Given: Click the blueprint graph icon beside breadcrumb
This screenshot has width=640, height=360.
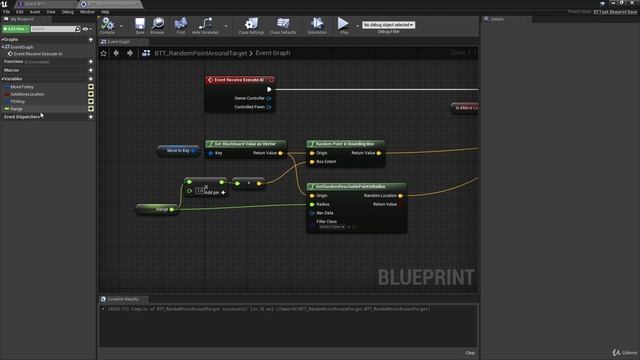Looking at the screenshot, I should (x=146, y=53).
